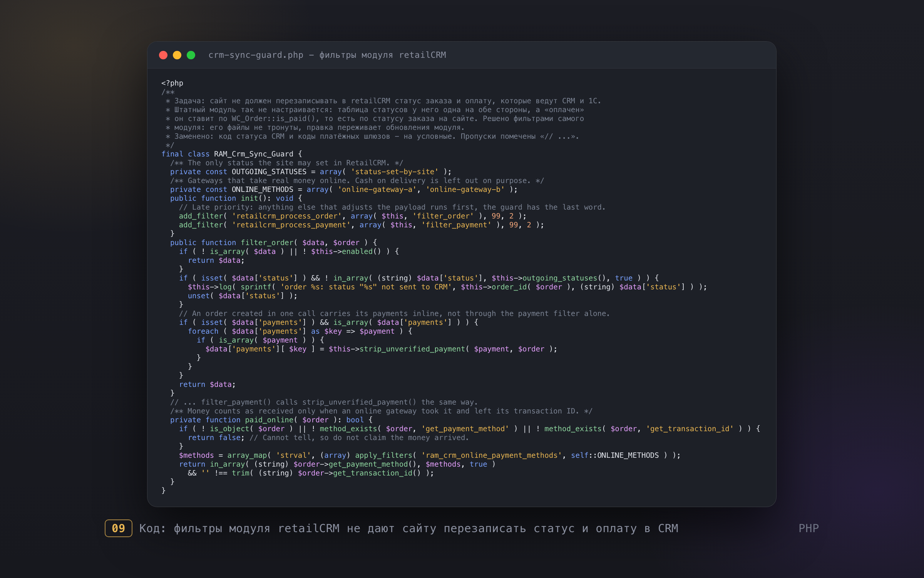
Task: Click the 'trim( (string) $order->get_transaction_id()' line
Action: pyautogui.click(x=311, y=473)
